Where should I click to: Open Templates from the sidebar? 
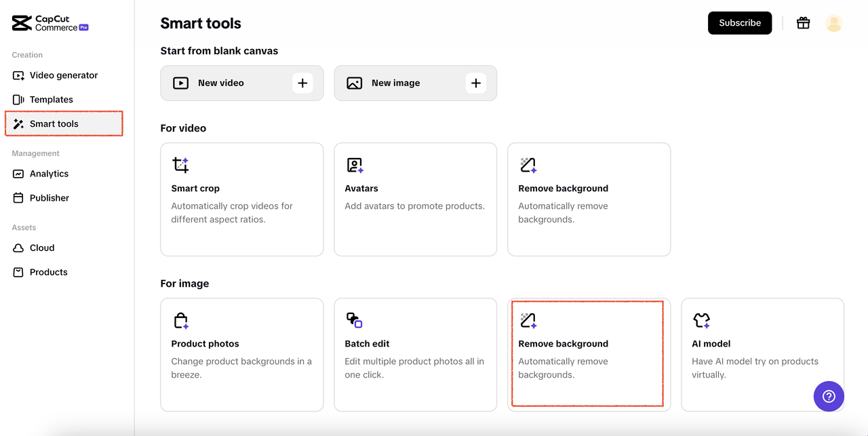(51, 100)
